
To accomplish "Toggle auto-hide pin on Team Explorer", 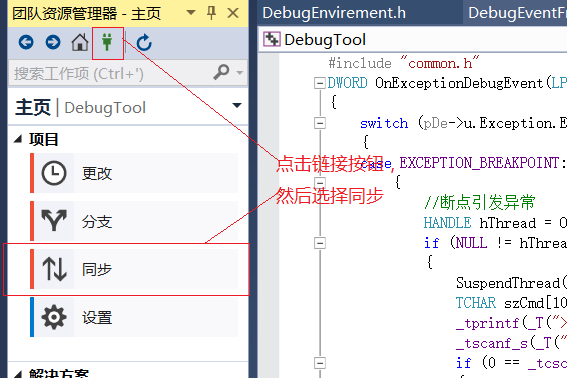I will tap(211, 13).
